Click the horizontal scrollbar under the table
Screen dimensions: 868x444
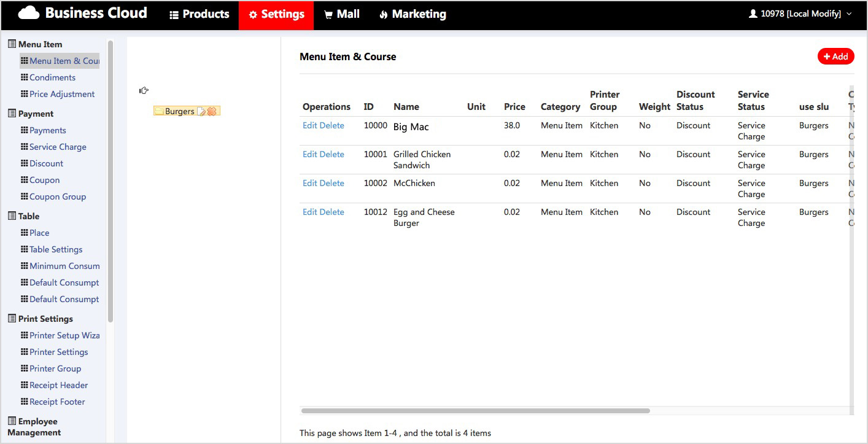pos(475,411)
